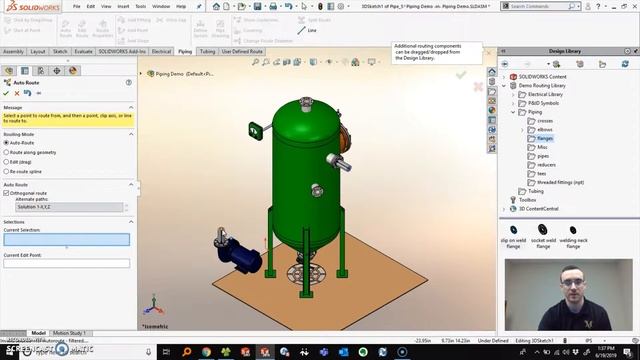Click Zoom to Area icon
This screenshot has height=360, width=640.
click(x=266, y=62)
